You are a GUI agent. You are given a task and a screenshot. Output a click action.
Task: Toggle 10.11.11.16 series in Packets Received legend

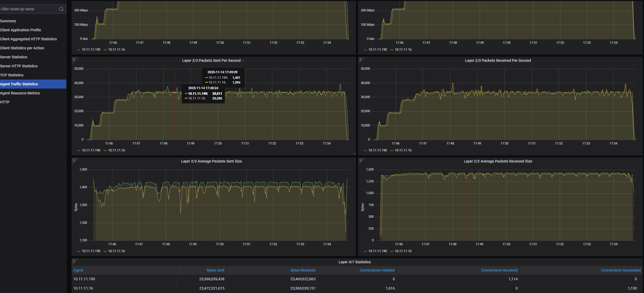click(403, 150)
